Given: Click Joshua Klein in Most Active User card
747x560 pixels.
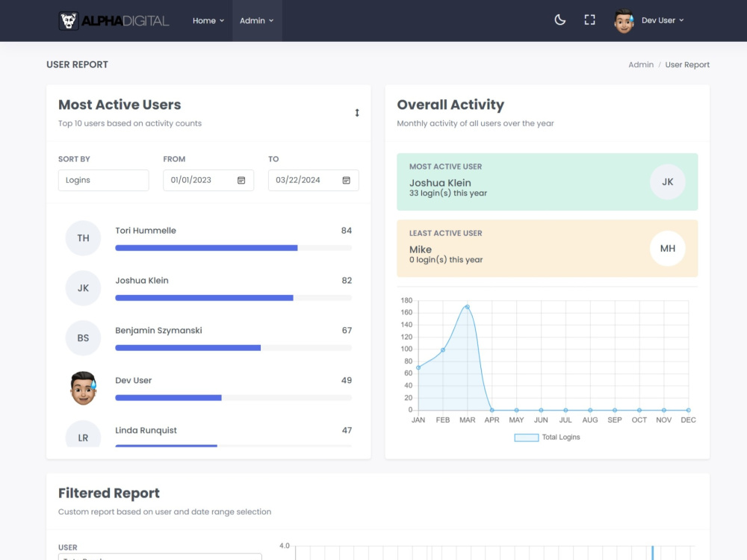Looking at the screenshot, I should pos(440,183).
